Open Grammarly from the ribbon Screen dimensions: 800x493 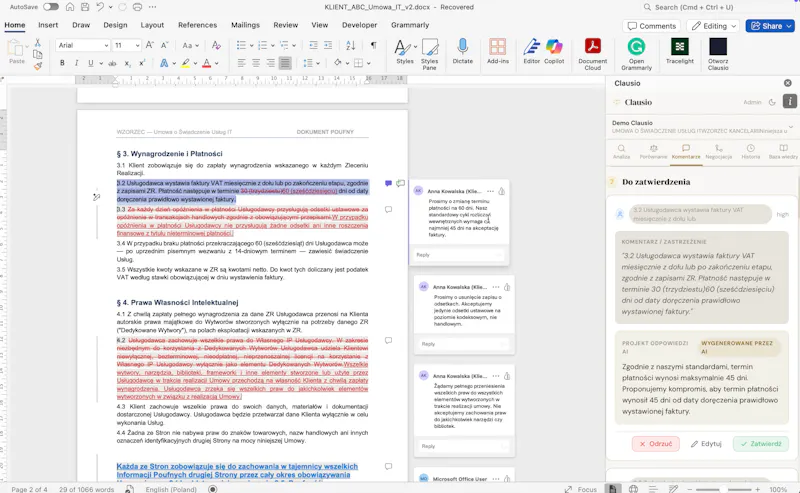pos(636,54)
